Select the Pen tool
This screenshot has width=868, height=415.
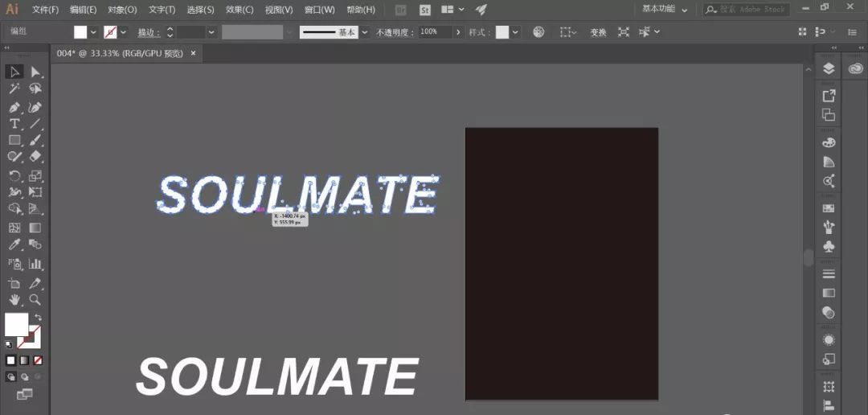(14, 107)
